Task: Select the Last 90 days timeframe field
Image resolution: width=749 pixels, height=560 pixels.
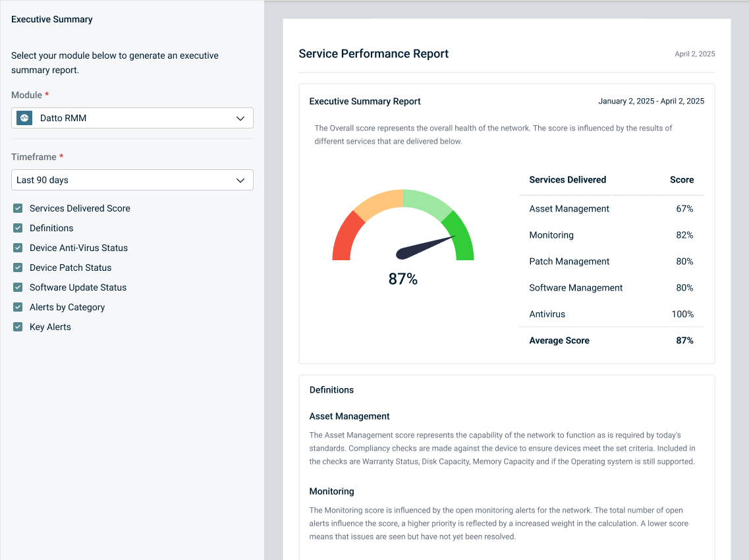Action: pos(125,181)
